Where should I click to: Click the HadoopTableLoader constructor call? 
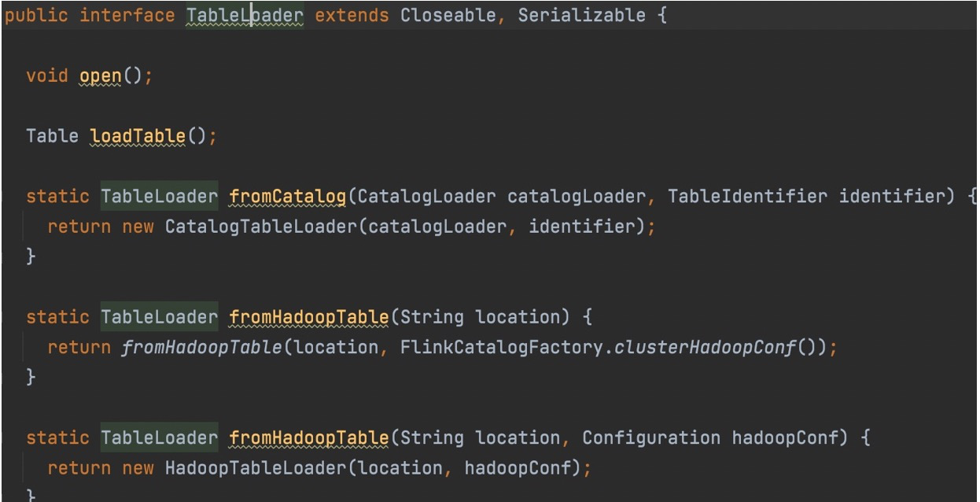point(255,467)
